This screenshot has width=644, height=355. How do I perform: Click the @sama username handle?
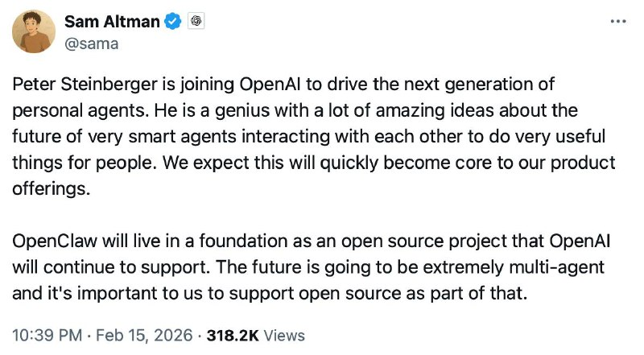click(x=91, y=43)
